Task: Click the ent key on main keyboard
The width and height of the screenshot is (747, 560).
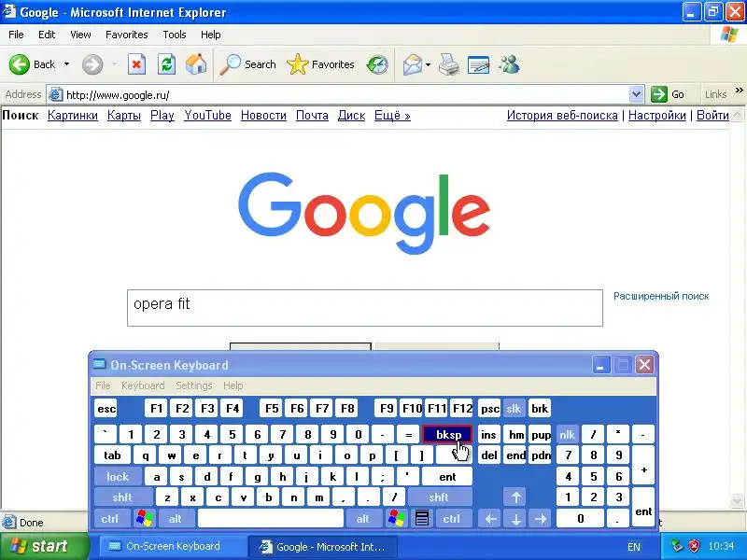Action: point(447,476)
